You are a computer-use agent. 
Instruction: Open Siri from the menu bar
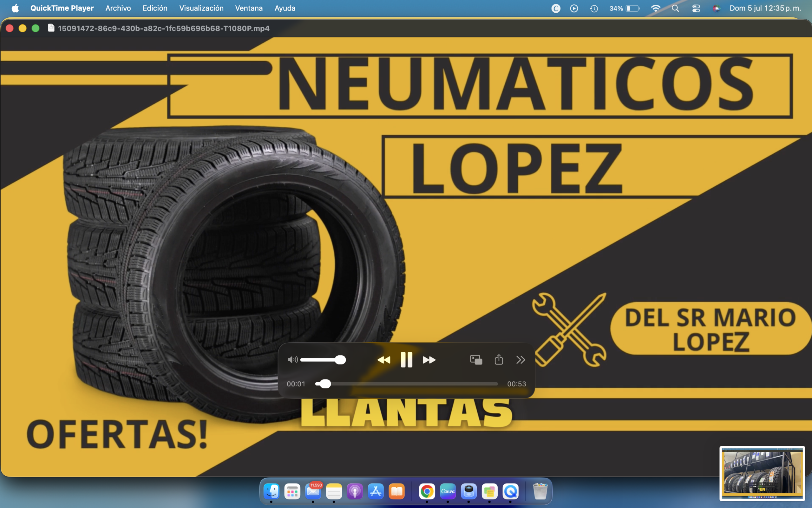717,8
